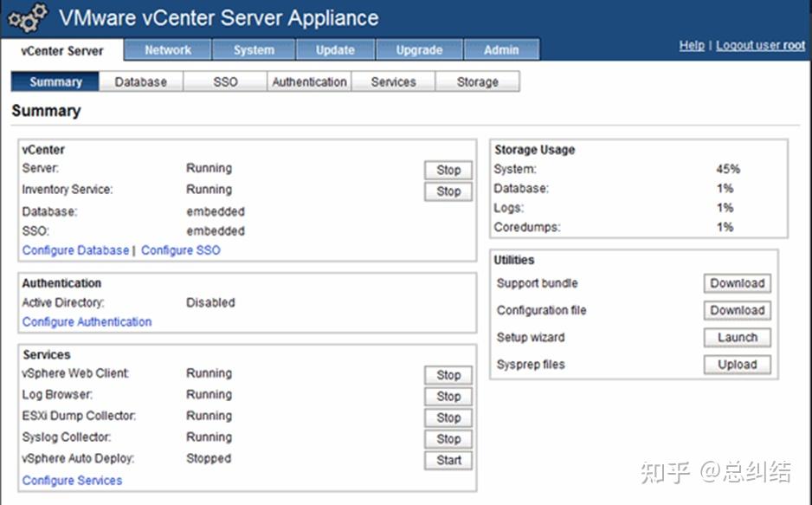Click the VMware gears logo icon
Screen dimensions: 812x505
click(27, 19)
